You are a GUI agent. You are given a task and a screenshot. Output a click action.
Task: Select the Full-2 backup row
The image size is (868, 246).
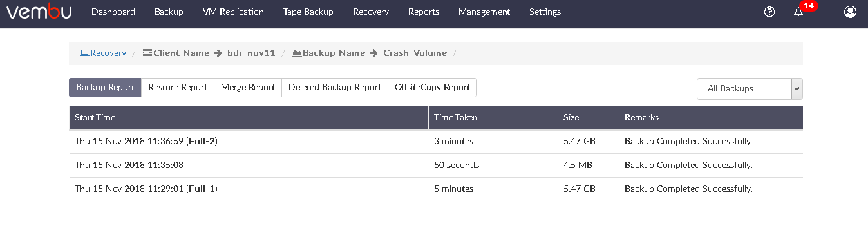coord(436,141)
